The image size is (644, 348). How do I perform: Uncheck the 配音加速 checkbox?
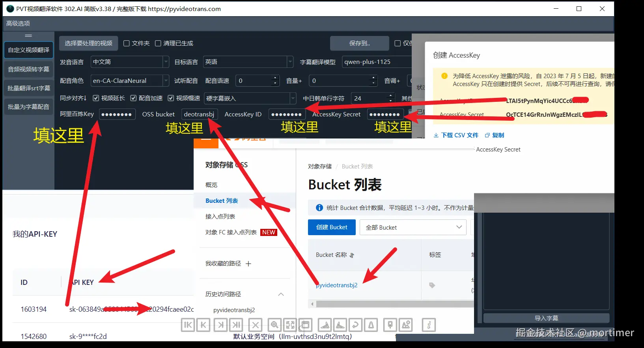click(x=133, y=98)
